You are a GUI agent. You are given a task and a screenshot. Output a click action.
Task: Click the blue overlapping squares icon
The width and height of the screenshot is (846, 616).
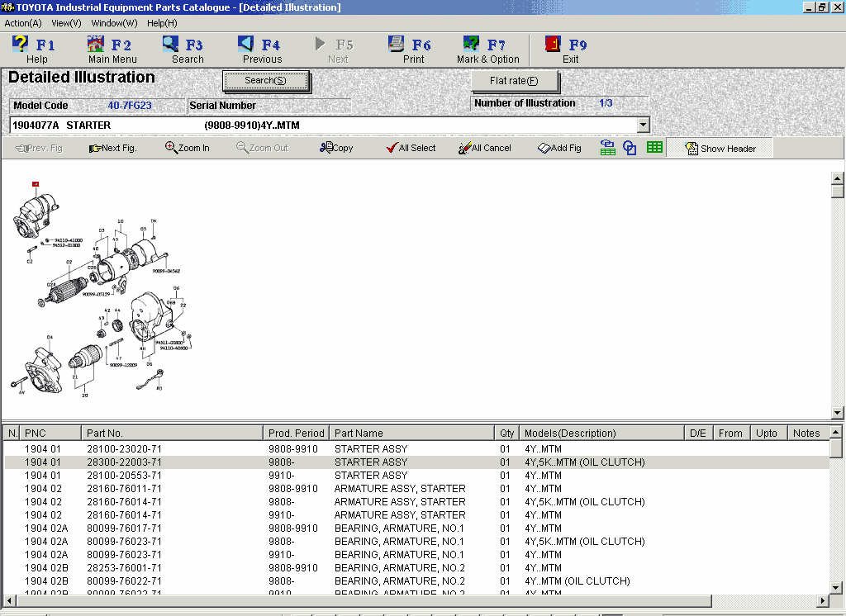coord(630,148)
